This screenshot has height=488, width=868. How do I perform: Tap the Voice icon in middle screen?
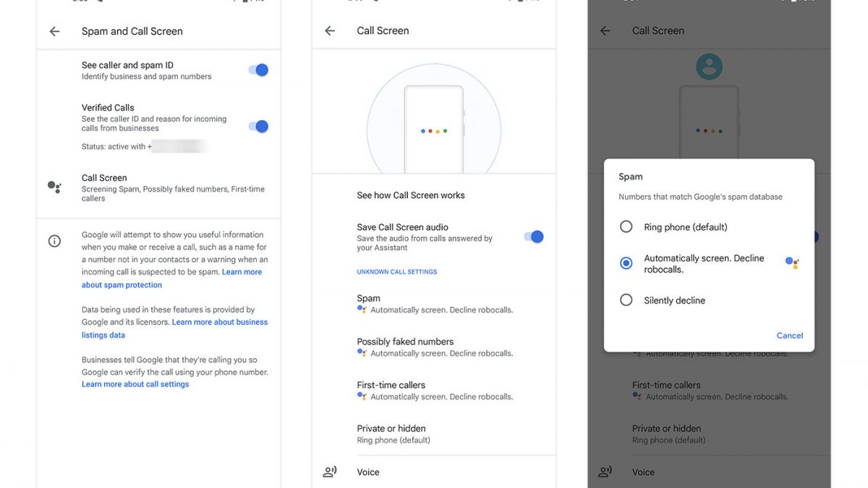(x=330, y=472)
